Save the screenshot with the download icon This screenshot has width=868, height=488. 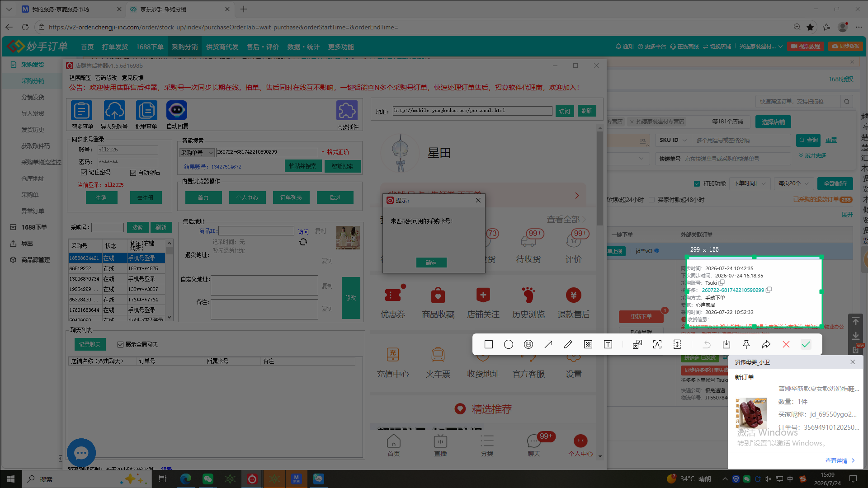point(726,345)
